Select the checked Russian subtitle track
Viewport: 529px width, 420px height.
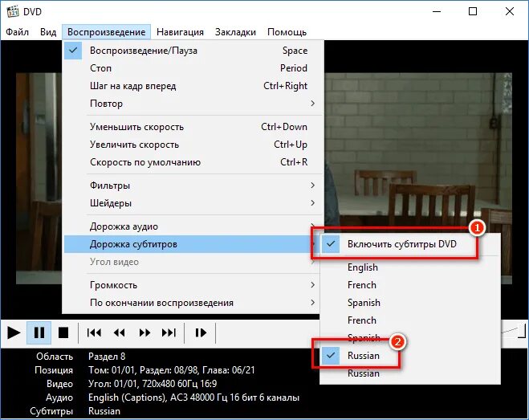pyautogui.click(x=409, y=356)
